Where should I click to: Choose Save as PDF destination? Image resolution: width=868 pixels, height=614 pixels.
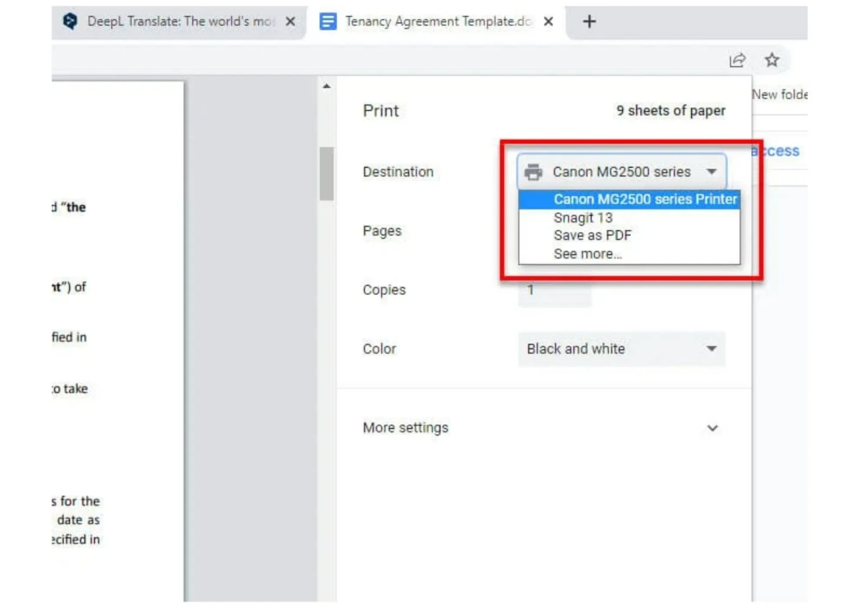pos(629,235)
